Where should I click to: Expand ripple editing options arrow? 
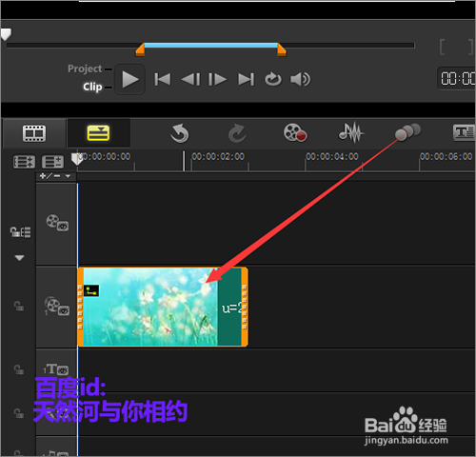pyautogui.click(x=19, y=258)
